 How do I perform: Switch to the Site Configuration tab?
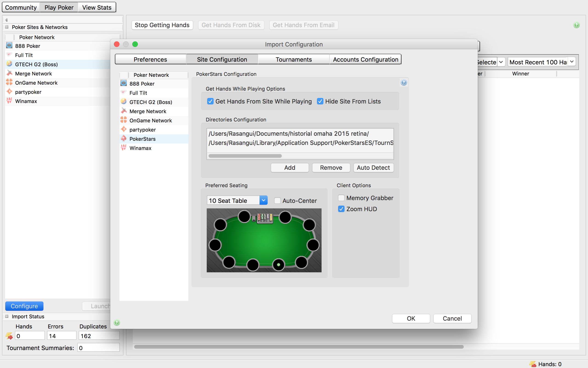[222, 59]
